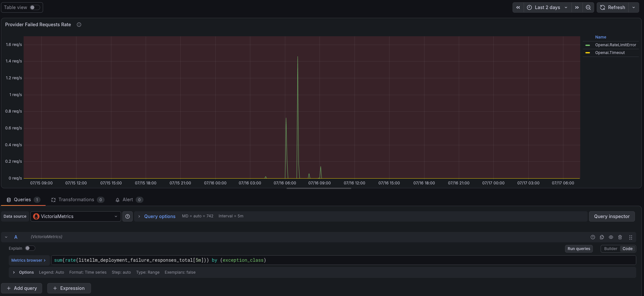Toggle Openai.Timeout series in legend
This screenshot has height=296, width=644.
point(610,53)
